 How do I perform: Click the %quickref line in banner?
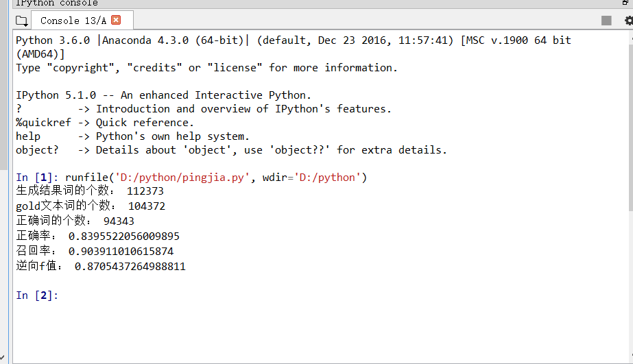coord(105,123)
